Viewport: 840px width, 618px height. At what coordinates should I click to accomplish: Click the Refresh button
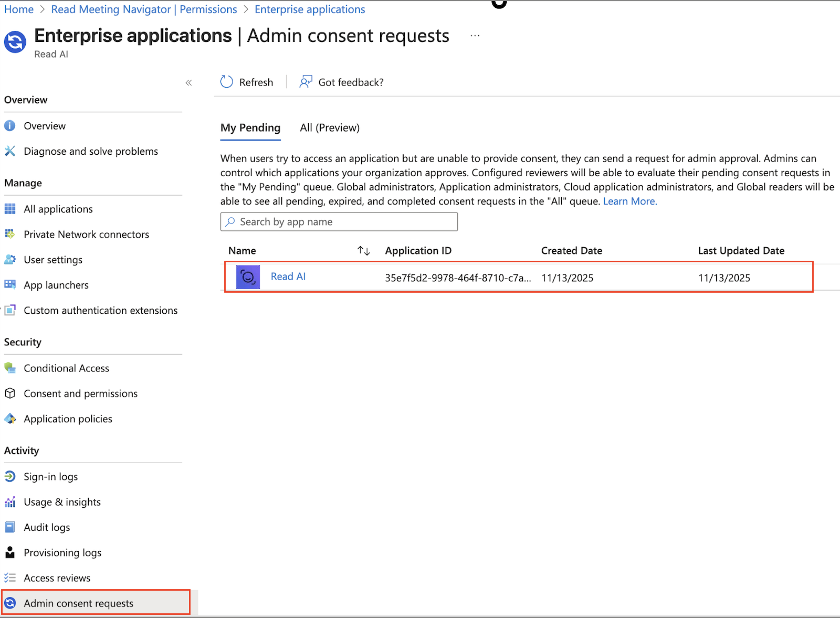(x=247, y=82)
